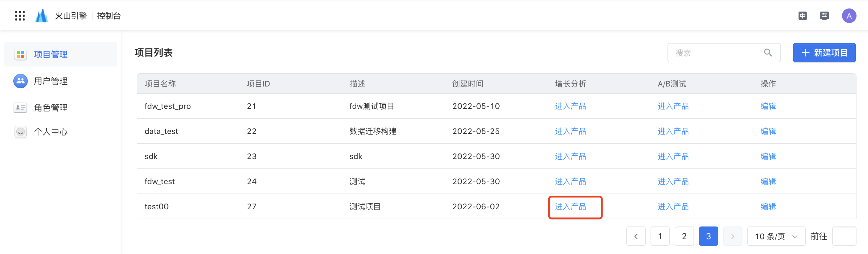Click 新建项目 button
Image resolution: width=868 pixels, height=254 pixels.
coord(824,53)
